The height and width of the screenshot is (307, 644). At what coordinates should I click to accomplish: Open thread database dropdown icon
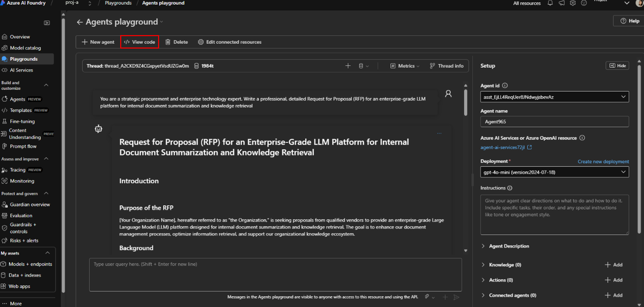click(x=364, y=66)
